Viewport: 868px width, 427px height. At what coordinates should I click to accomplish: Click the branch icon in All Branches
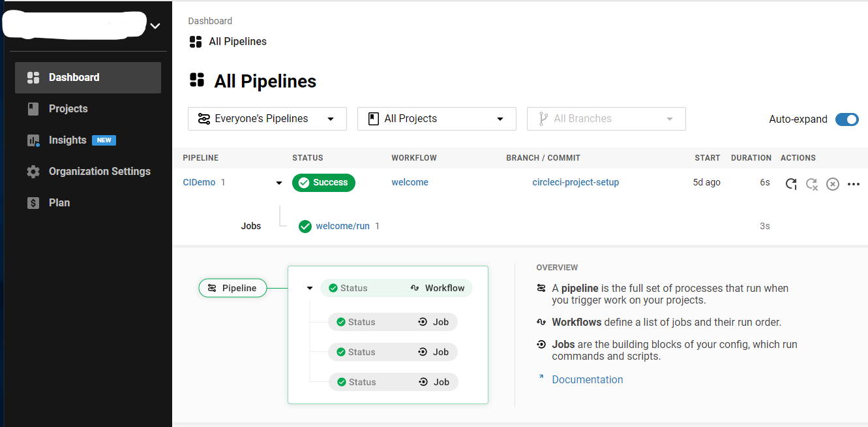(x=543, y=119)
